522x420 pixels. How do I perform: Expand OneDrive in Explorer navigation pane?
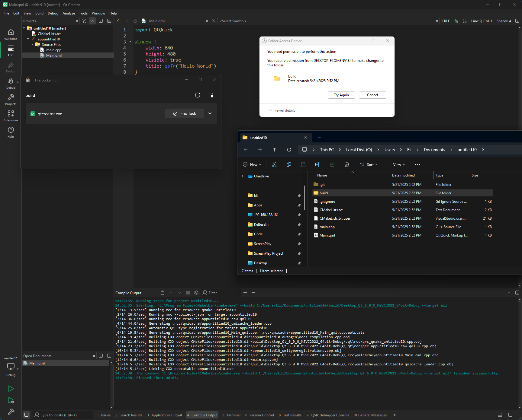click(x=242, y=176)
